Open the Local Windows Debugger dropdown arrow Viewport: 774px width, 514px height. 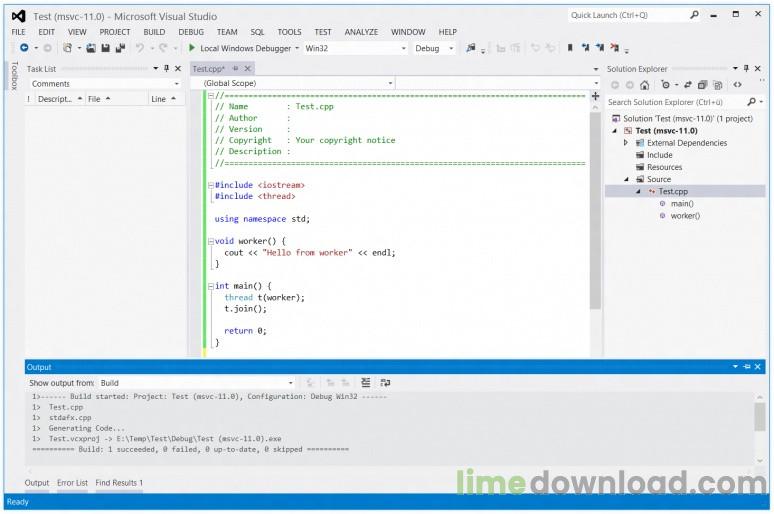(297, 48)
